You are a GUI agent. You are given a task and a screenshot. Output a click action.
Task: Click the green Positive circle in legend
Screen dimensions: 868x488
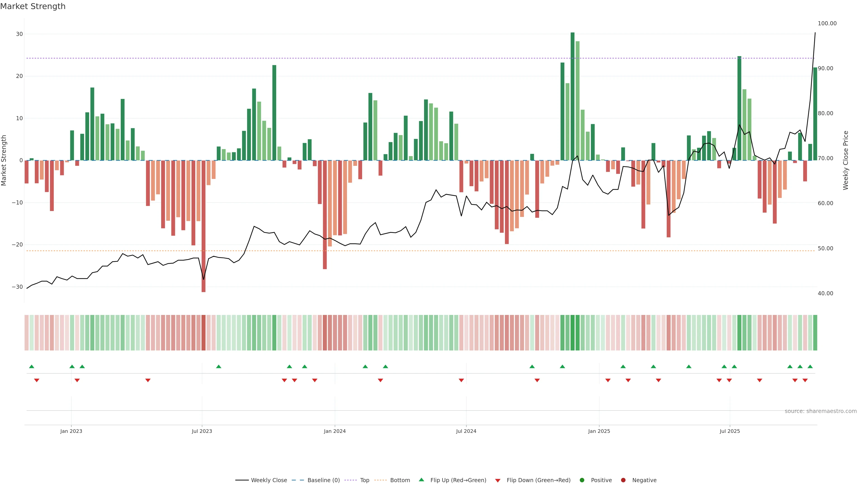pyautogui.click(x=582, y=480)
